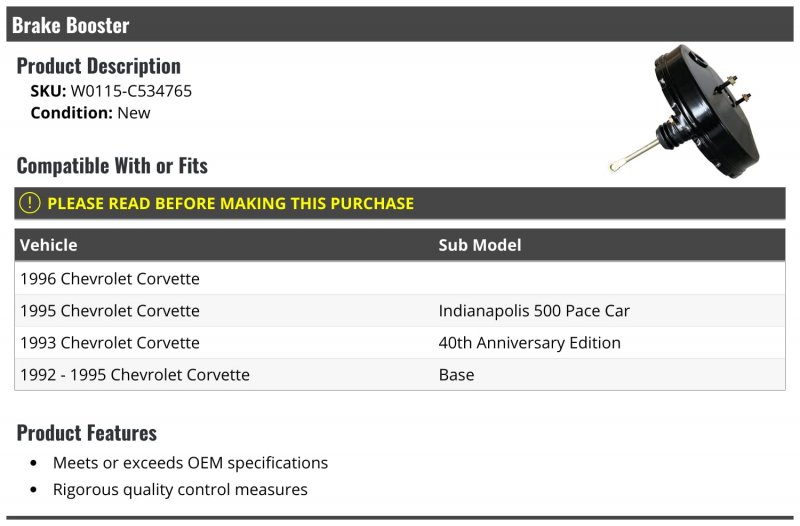Click the Product Description heading
800x526 pixels.
click(x=98, y=66)
